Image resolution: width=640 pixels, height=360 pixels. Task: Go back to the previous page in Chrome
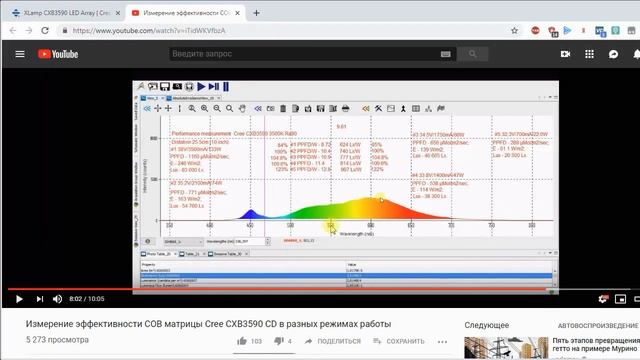(13, 31)
